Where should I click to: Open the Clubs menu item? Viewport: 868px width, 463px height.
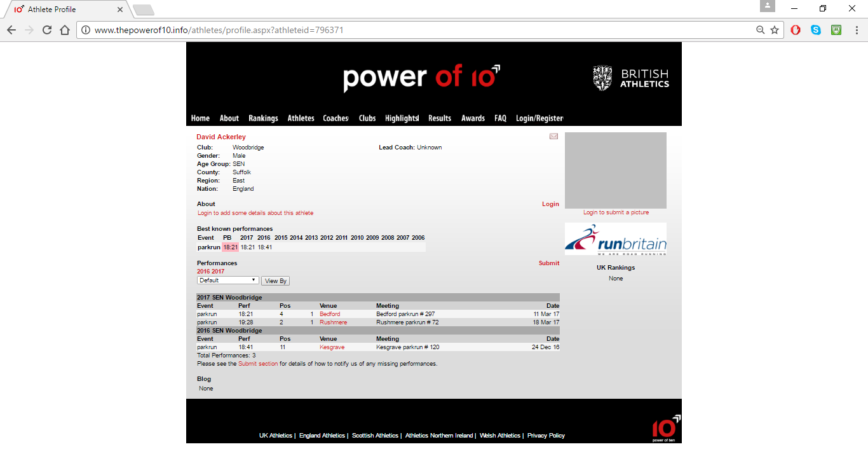click(x=367, y=118)
